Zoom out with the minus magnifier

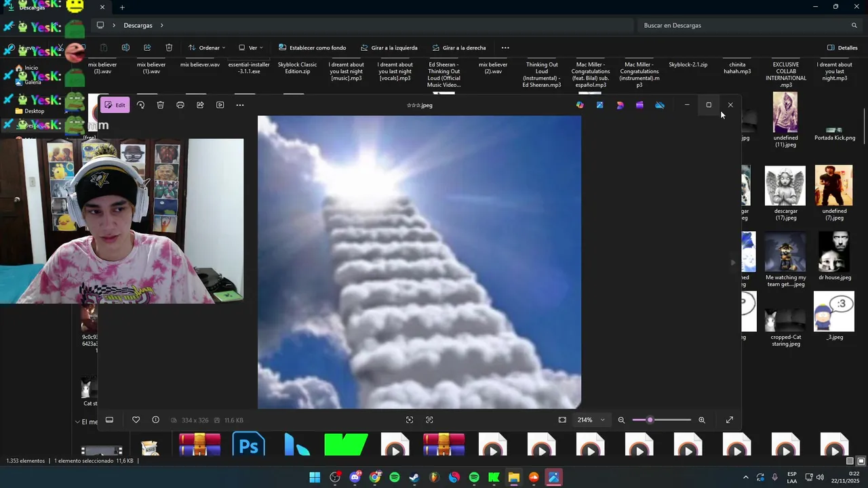621,420
